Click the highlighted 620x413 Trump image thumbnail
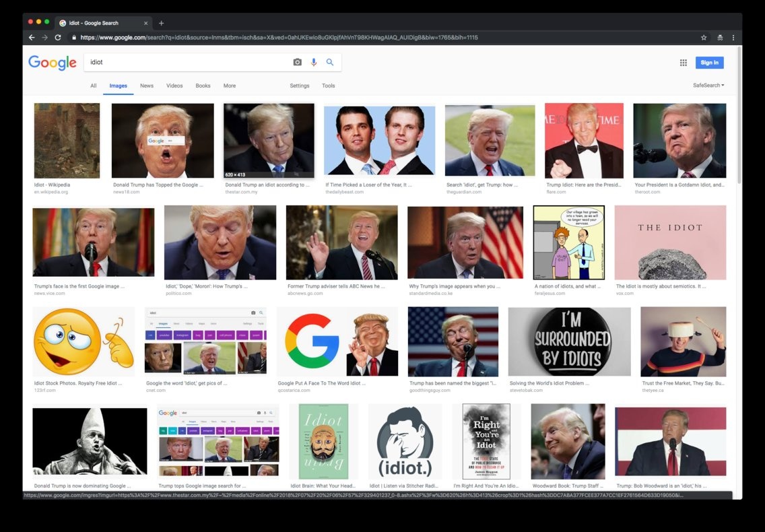Screen dimensions: 765x532 [x=268, y=139]
